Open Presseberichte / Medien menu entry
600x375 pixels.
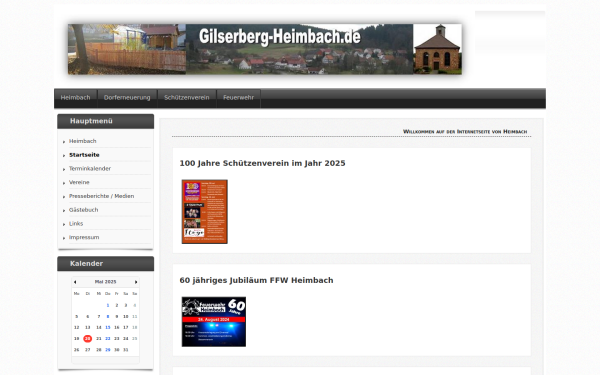coord(101,196)
